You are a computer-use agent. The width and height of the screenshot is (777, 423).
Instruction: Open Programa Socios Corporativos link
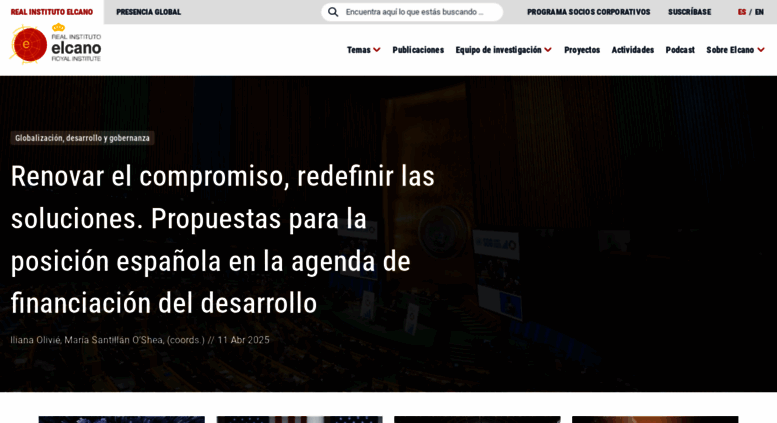[588, 12]
